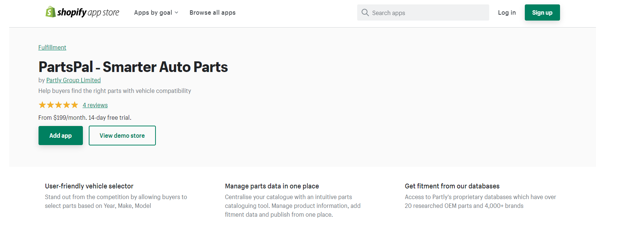
Task: Click the Add app button
Action: point(61,136)
